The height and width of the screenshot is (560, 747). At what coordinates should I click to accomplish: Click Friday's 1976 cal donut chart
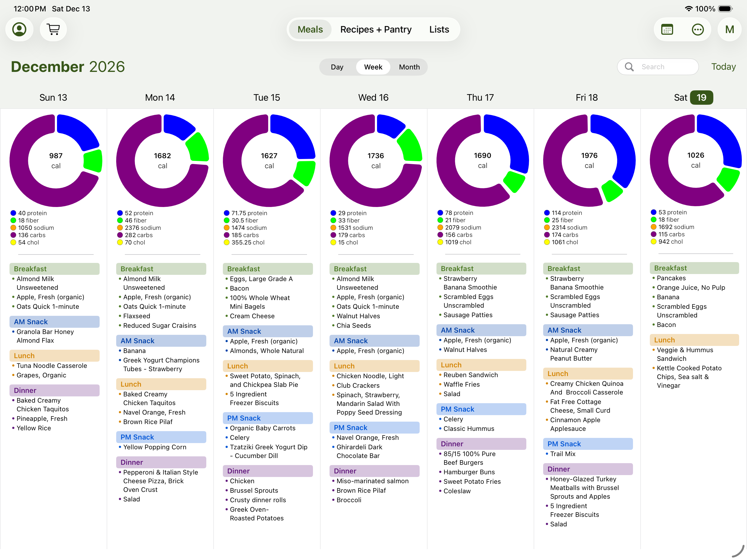point(589,160)
